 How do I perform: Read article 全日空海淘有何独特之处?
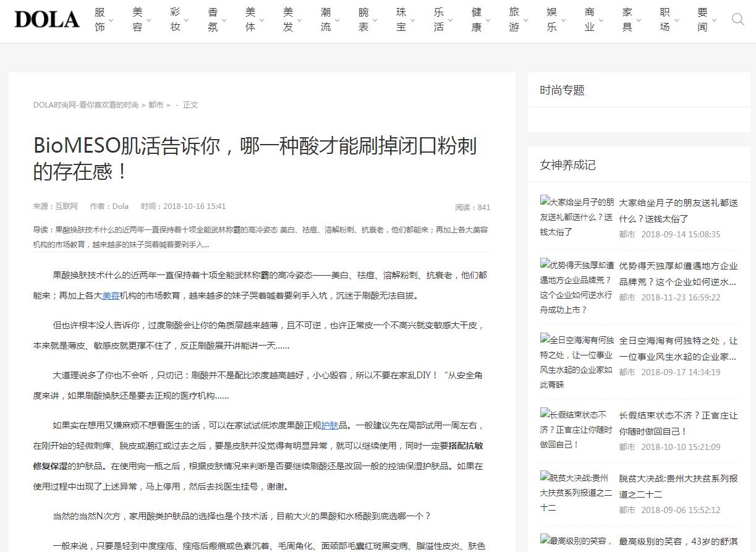click(x=679, y=349)
